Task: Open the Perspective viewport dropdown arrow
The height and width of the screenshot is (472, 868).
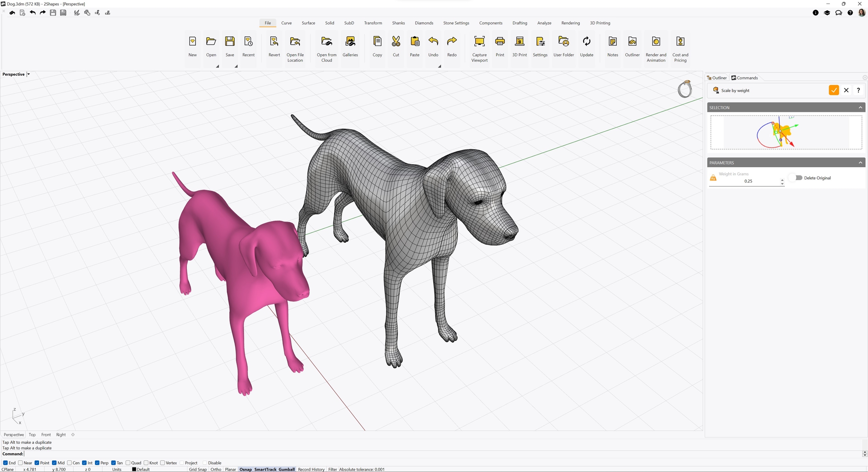Action: (x=29, y=74)
